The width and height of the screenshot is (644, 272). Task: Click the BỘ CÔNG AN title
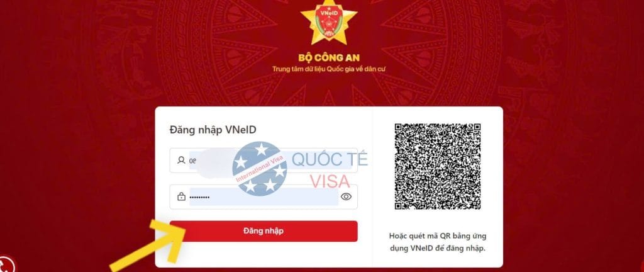coord(328,58)
